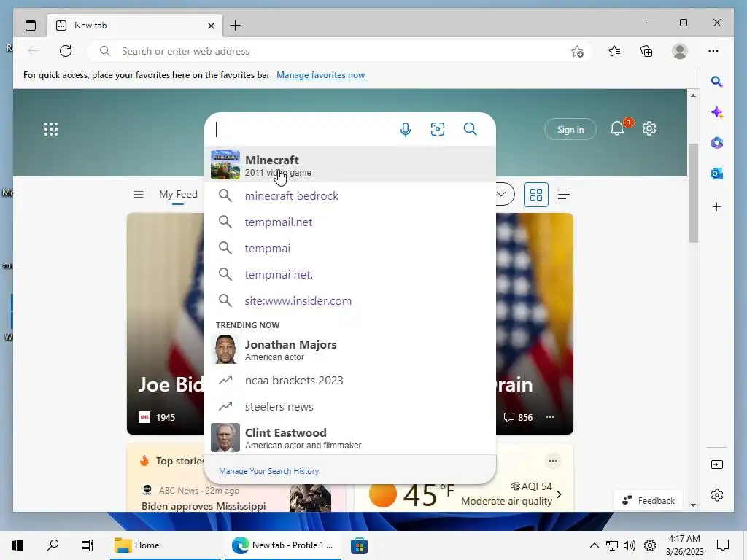Viewport: 747px width, 560px height.
Task: Open the Favorites list icon
Action: coord(614,51)
